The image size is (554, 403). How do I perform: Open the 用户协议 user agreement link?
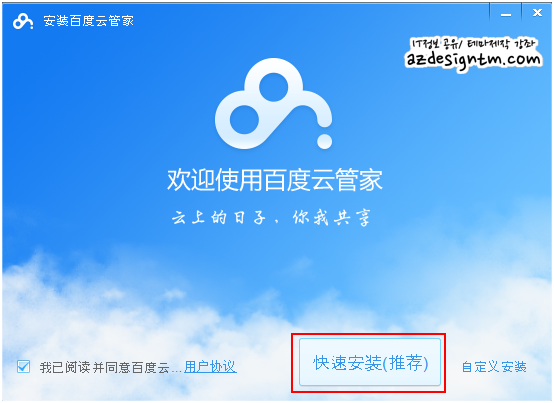coord(210,367)
